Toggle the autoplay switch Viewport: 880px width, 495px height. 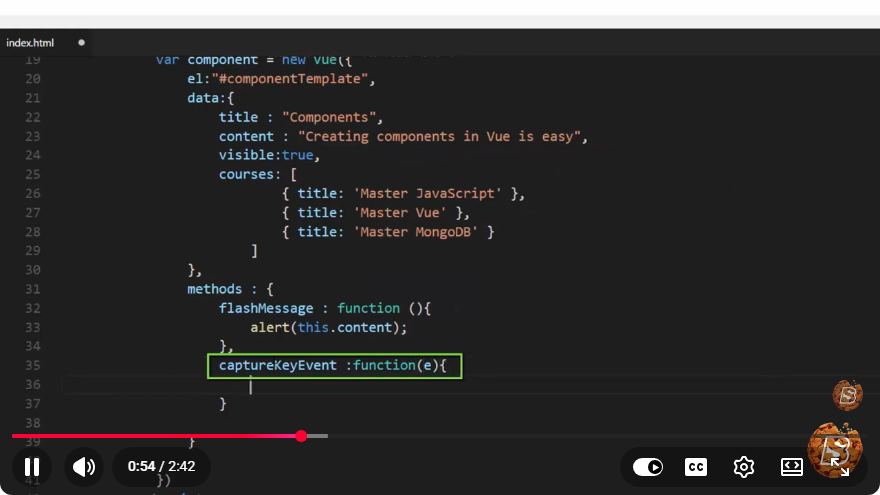[648, 467]
